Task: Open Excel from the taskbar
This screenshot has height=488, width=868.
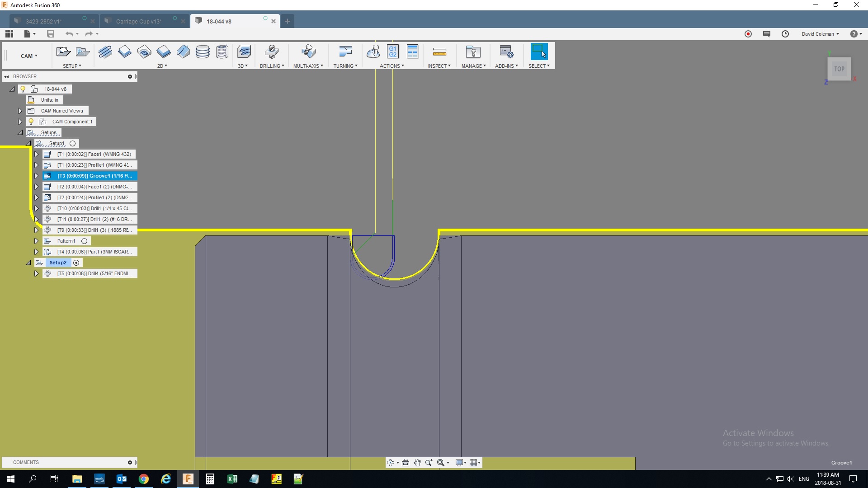Action: tap(232, 479)
